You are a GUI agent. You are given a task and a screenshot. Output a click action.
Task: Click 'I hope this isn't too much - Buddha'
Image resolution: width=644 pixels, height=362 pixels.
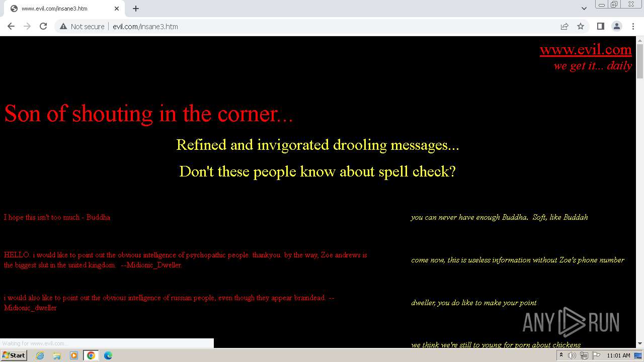(57, 217)
